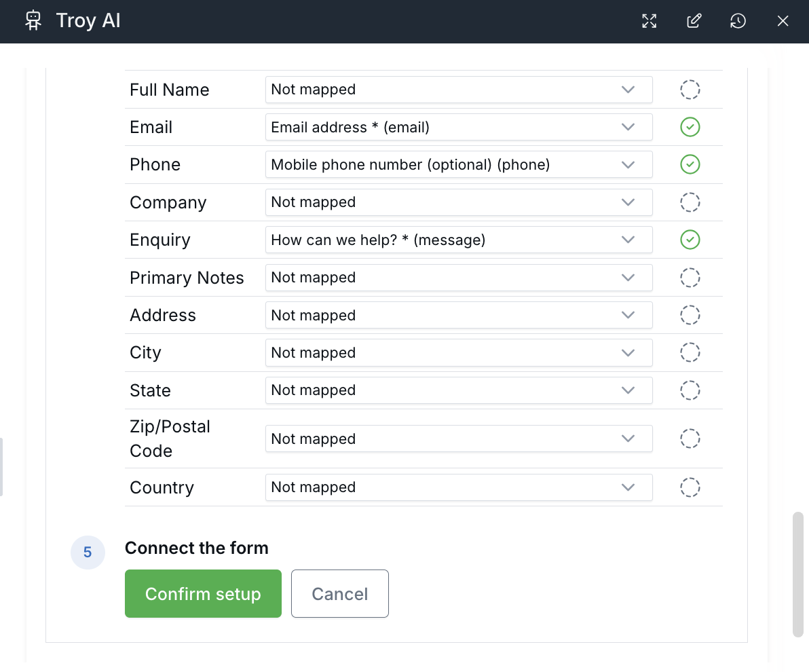809x672 pixels.
Task: Open the Phone mapping dropdown
Action: point(459,165)
